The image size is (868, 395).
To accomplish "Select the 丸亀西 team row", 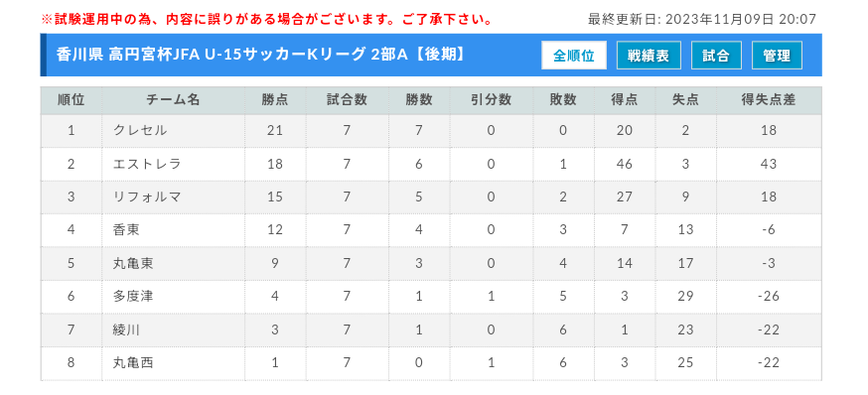I will click(431, 363).
